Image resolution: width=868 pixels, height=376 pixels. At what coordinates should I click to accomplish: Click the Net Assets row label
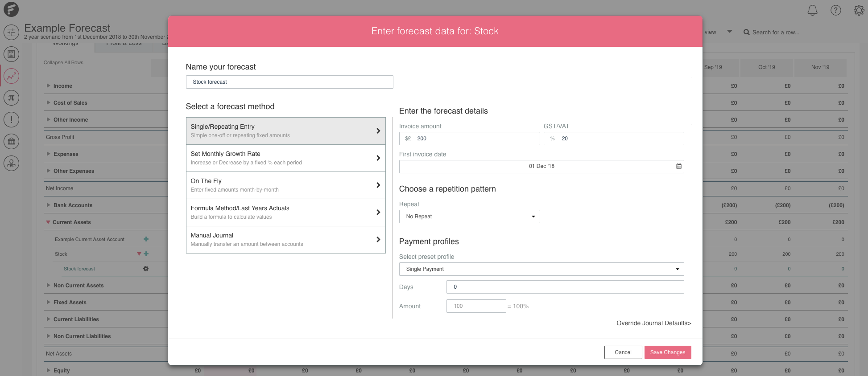coord(58,354)
